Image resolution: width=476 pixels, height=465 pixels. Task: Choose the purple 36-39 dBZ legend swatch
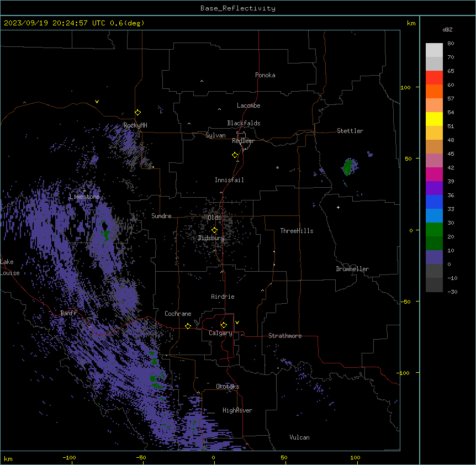(x=434, y=188)
